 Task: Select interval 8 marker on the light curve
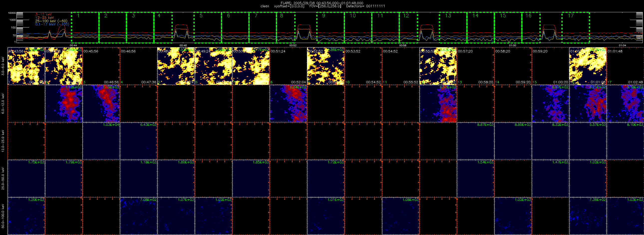pos(282,16)
